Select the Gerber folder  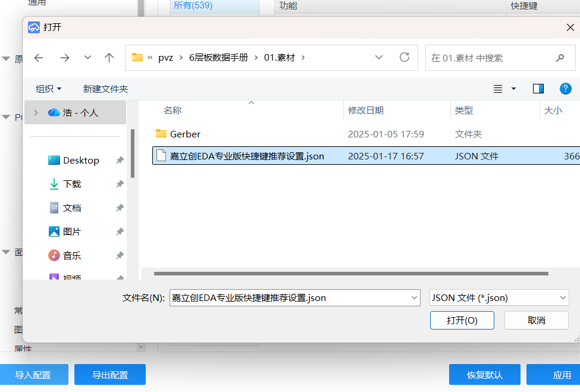(x=178, y=134)
